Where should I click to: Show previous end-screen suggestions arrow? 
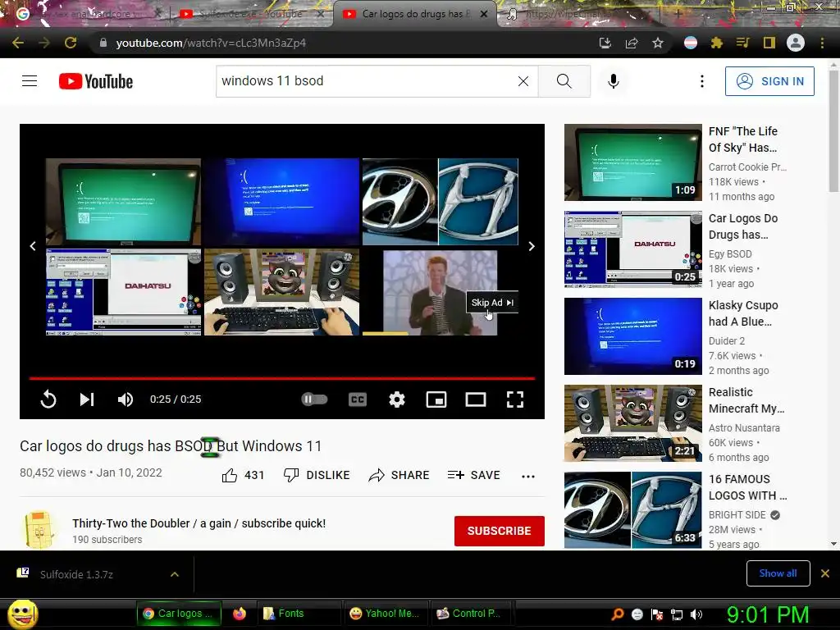(x=33, y=246)
